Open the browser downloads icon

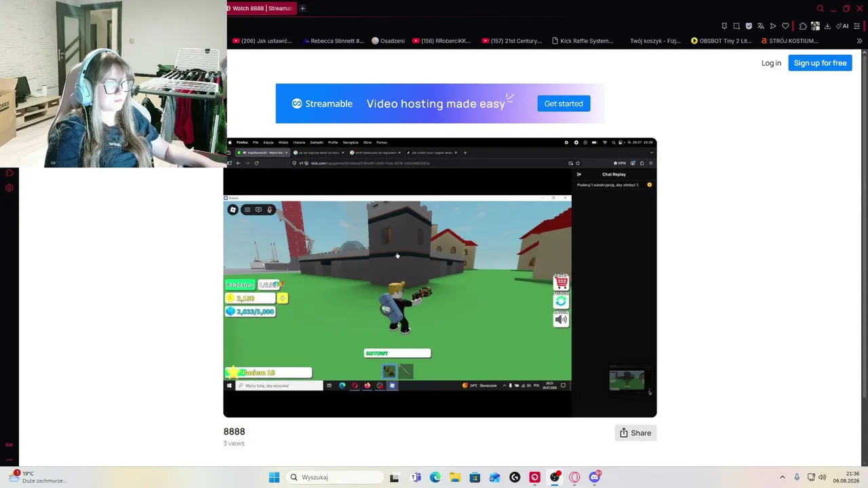(x=829, y=26)
